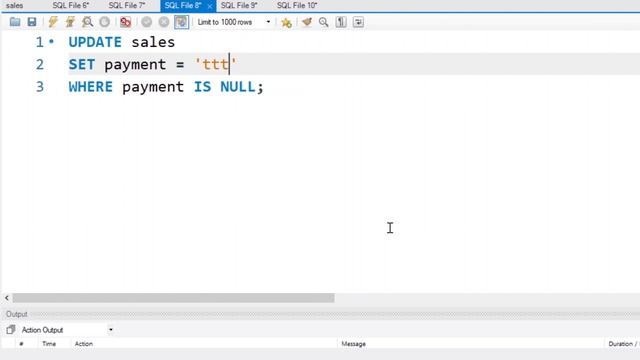
Task: Execute statement under cursor icon
Action: point(70,22)
